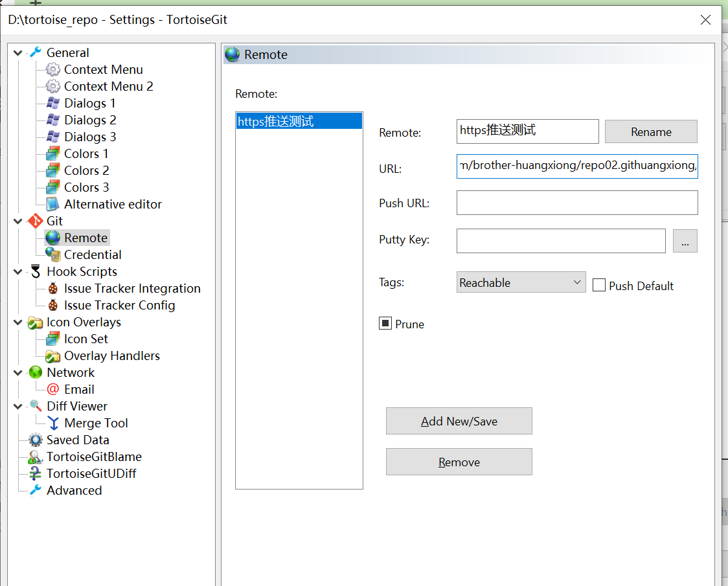Click the Advanced wrench icon
Image resolution: width=728 pixels, height=586 pixels.
[36, 490]
